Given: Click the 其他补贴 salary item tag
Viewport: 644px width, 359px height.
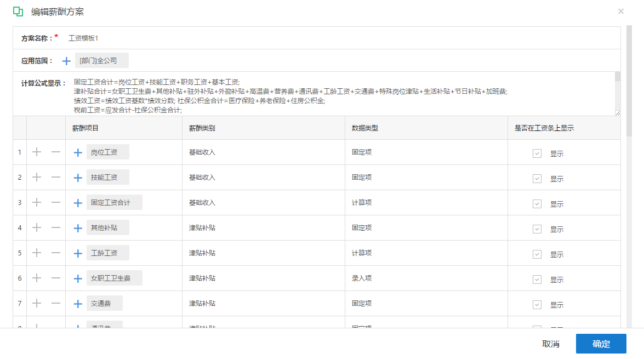Looking at the screenshot, I should click(x=107, y=227).
